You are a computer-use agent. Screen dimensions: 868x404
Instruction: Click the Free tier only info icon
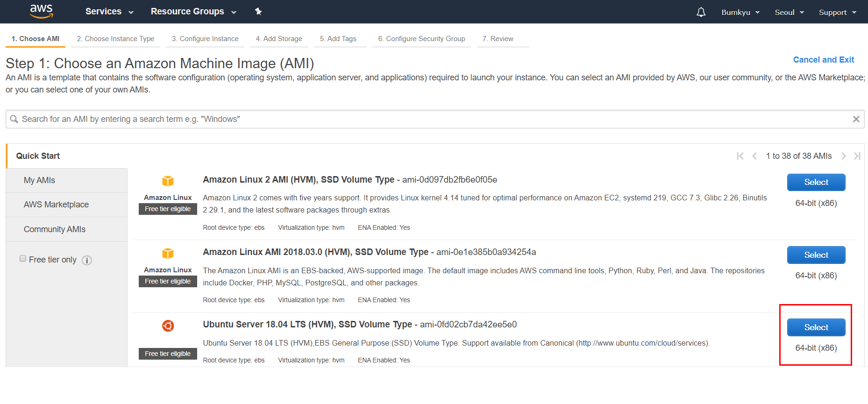(x=87, y=260)
